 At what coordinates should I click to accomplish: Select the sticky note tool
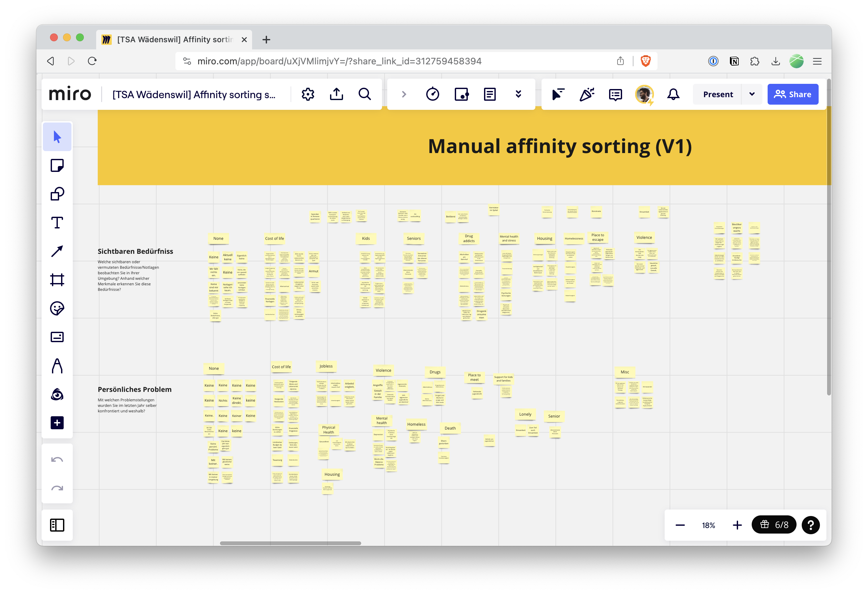click(x=57, y=165)
